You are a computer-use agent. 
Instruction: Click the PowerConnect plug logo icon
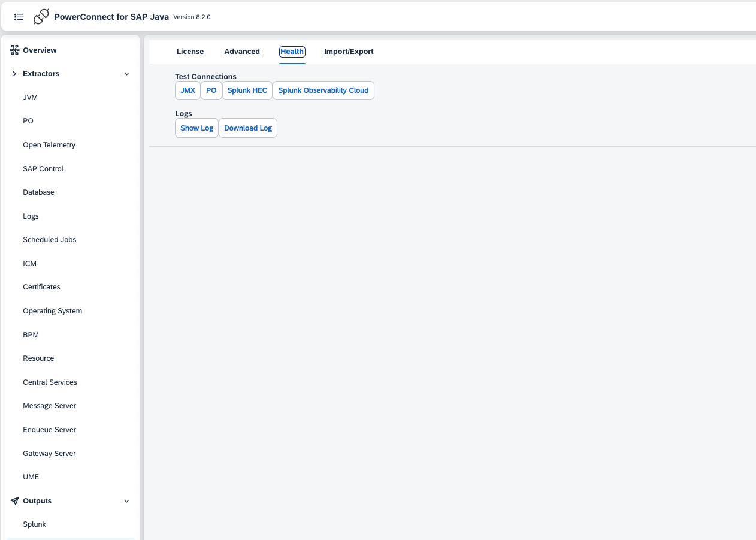[x=41, y=17]
